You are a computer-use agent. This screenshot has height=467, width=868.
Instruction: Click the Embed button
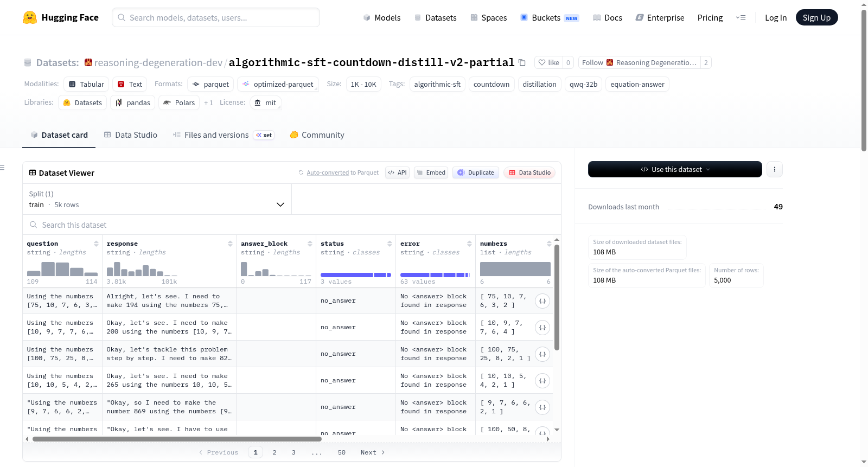pyautogui.click(x=431, y=172)
